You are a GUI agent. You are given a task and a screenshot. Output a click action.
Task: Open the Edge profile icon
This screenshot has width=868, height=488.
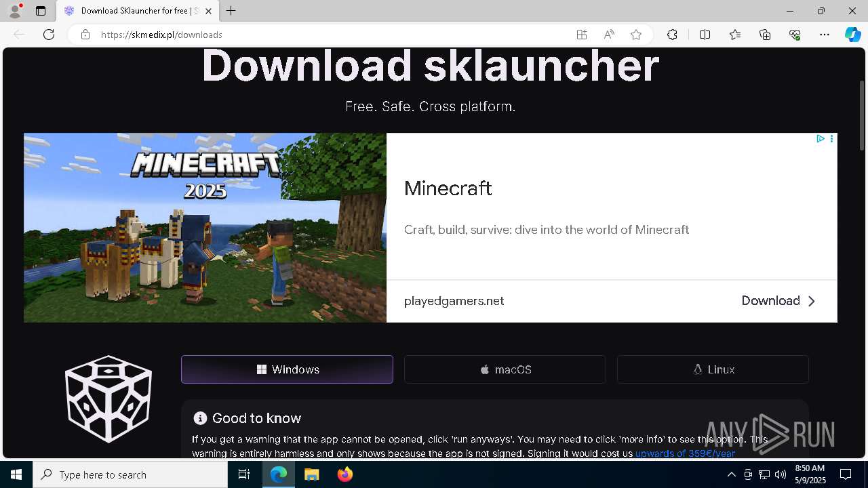click(x=15, y=11)
